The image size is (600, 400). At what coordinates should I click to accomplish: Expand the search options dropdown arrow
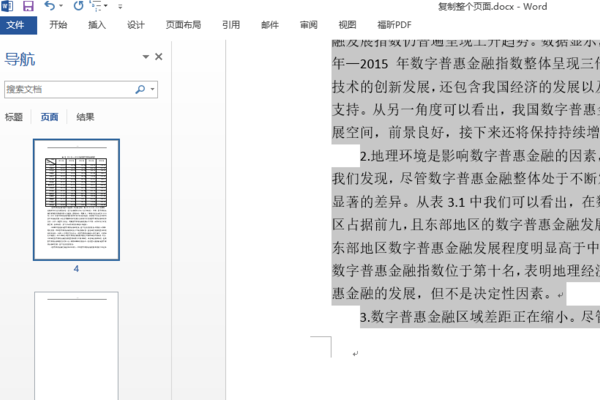[152, 89]
